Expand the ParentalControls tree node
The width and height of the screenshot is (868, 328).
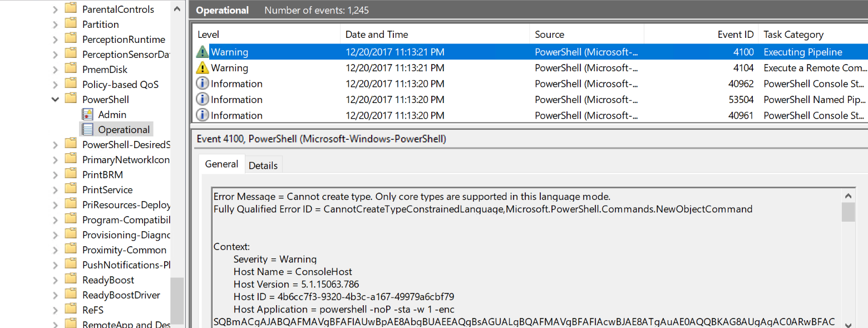55,9
